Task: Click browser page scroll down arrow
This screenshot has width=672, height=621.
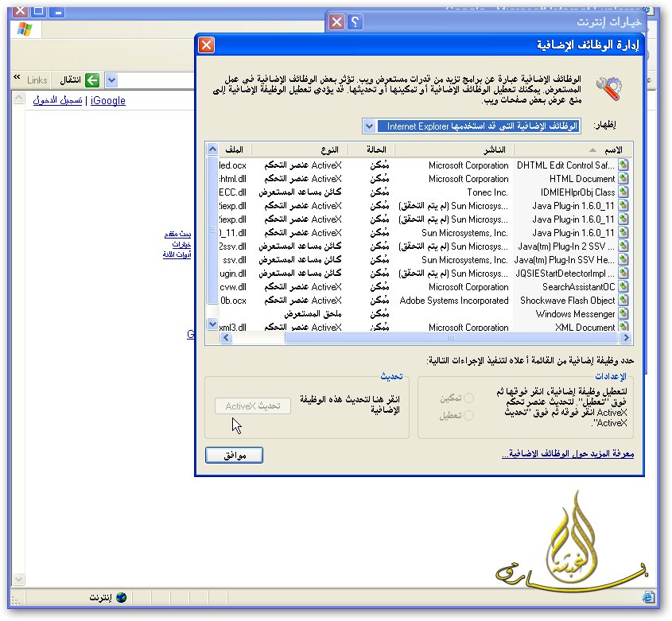Action: [x=18, y=580]
